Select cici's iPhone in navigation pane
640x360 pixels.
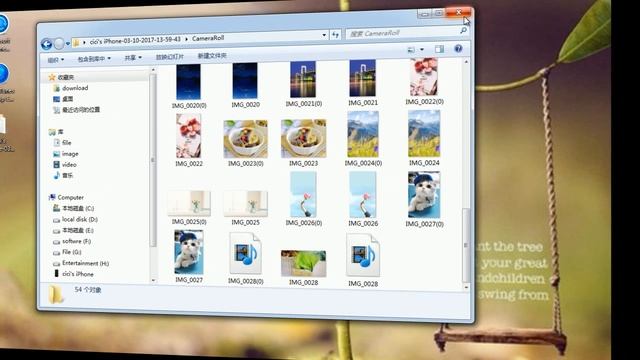pos(73,274)
